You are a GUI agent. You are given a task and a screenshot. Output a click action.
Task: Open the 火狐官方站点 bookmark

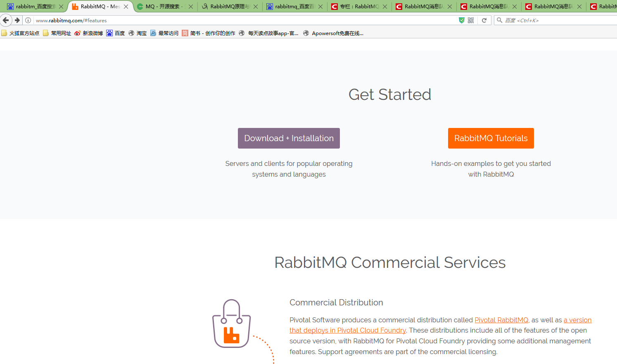pyautogui.click(x=20, y=33)
